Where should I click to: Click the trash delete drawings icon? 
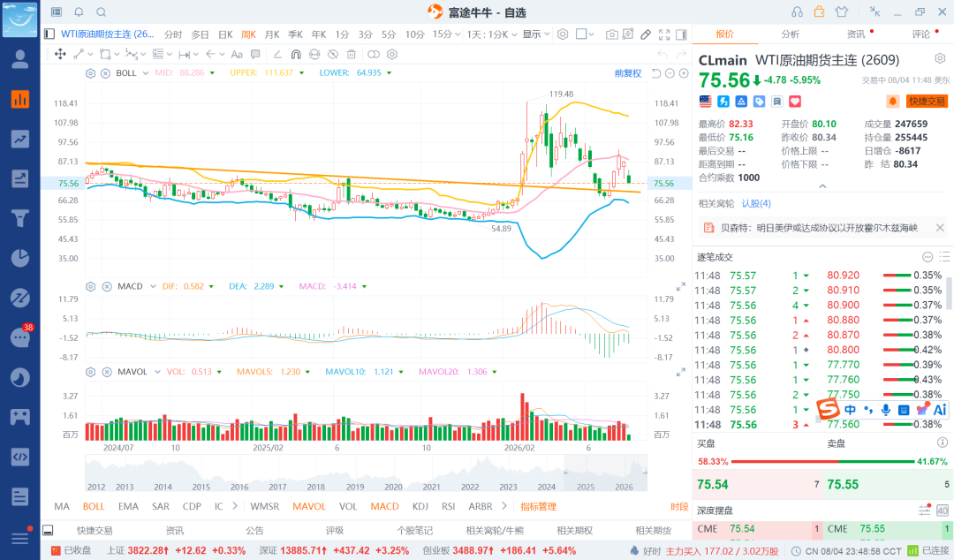pyautogui.click(x=351, y=54)
